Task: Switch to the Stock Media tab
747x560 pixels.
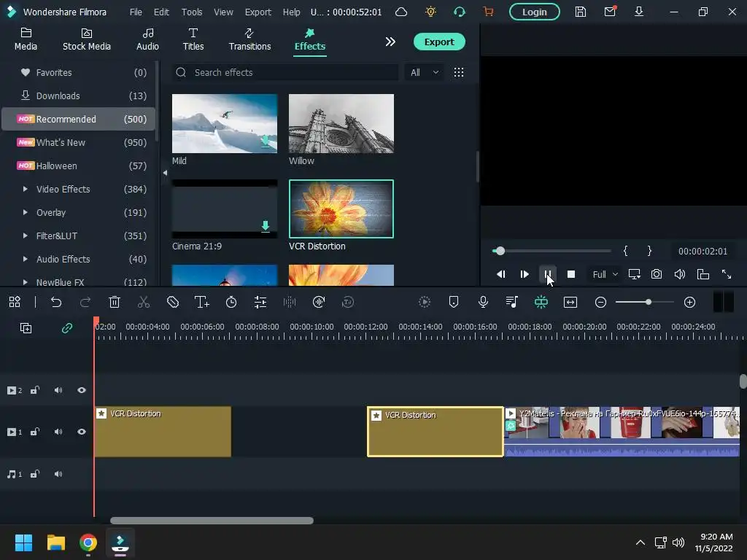Action: [86, 39]
